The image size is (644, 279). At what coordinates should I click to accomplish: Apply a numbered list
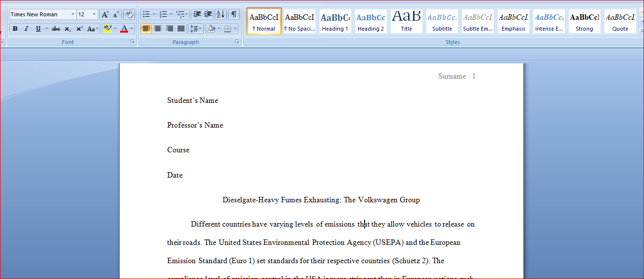(163, 14)
